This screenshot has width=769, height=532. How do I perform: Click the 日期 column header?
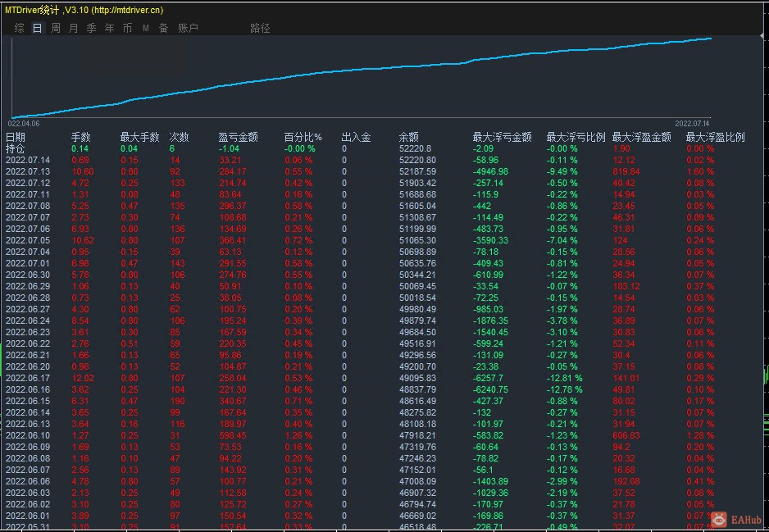click(16, 138)
